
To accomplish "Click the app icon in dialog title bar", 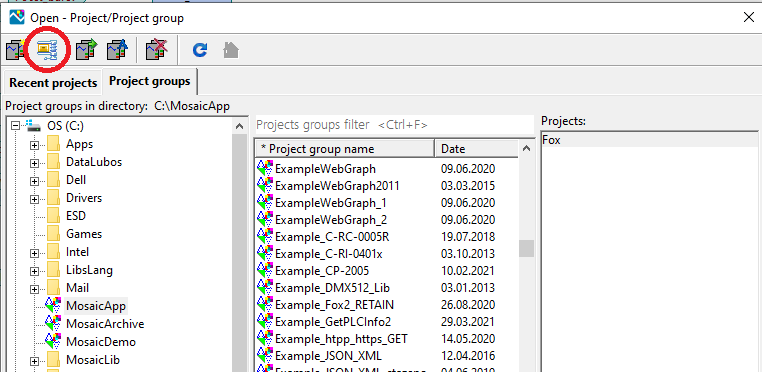I will [17, 18].
